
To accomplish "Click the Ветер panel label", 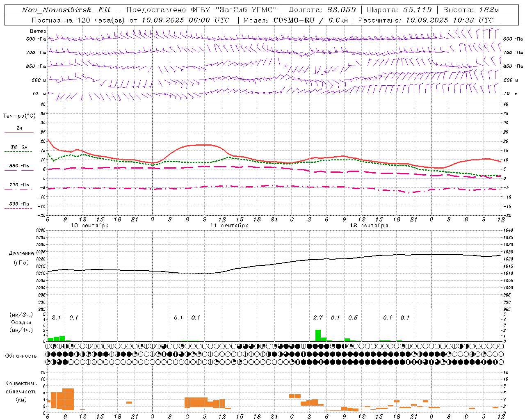I will (38, 31).
